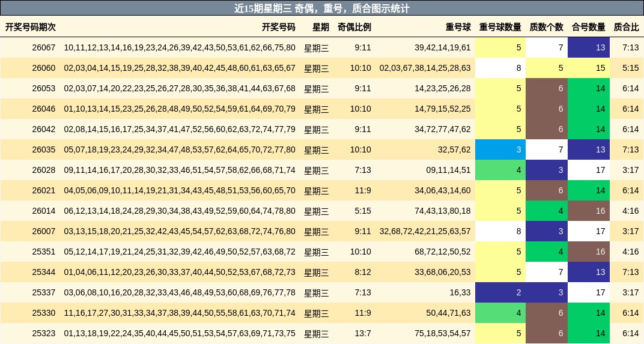Select draw number 26007
This screenshot has width=644, height=344.
[44, 232]
